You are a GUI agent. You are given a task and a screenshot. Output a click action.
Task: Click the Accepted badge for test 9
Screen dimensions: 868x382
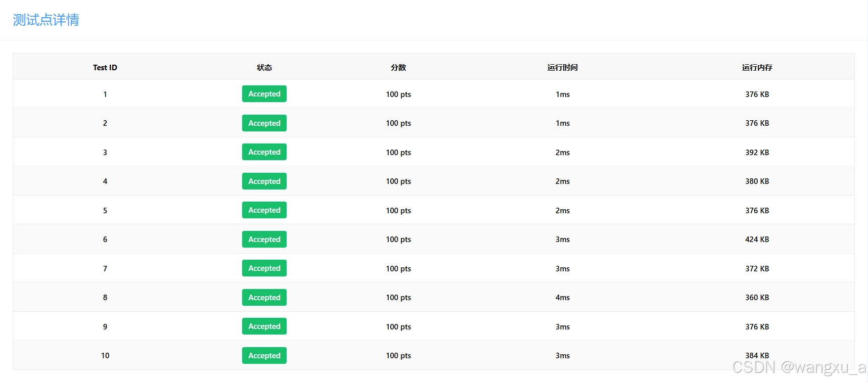(x=264, y=326)
